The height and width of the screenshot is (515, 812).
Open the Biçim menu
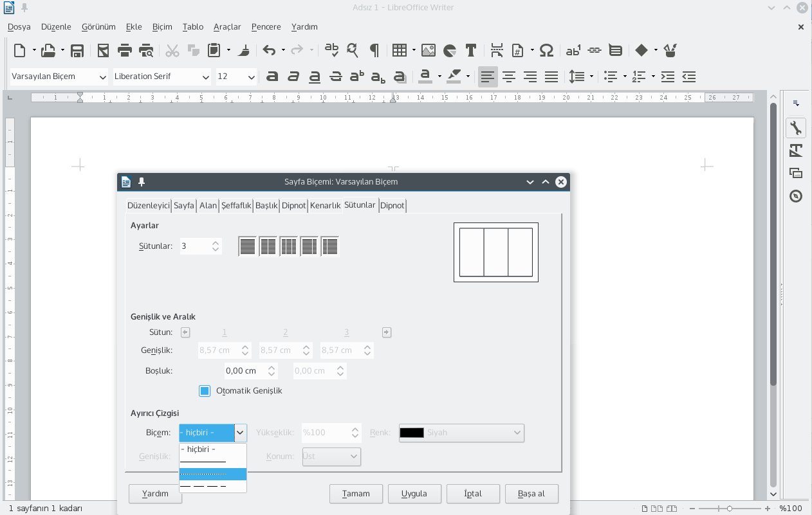(162, 27)
